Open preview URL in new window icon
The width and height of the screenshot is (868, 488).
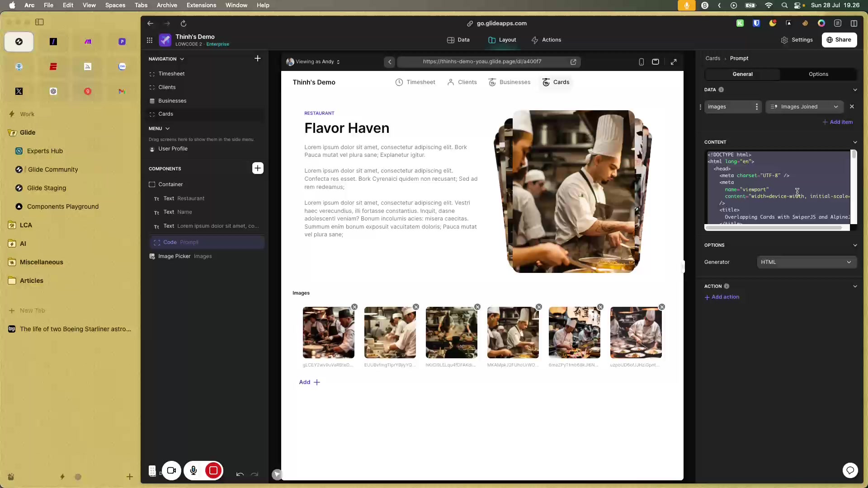coord(573,62)
